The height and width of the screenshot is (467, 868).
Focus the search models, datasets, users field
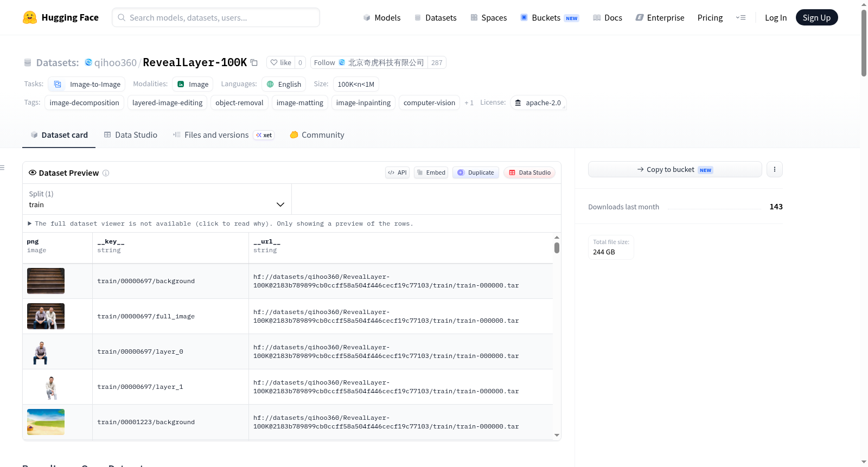[x=216, y=17]
